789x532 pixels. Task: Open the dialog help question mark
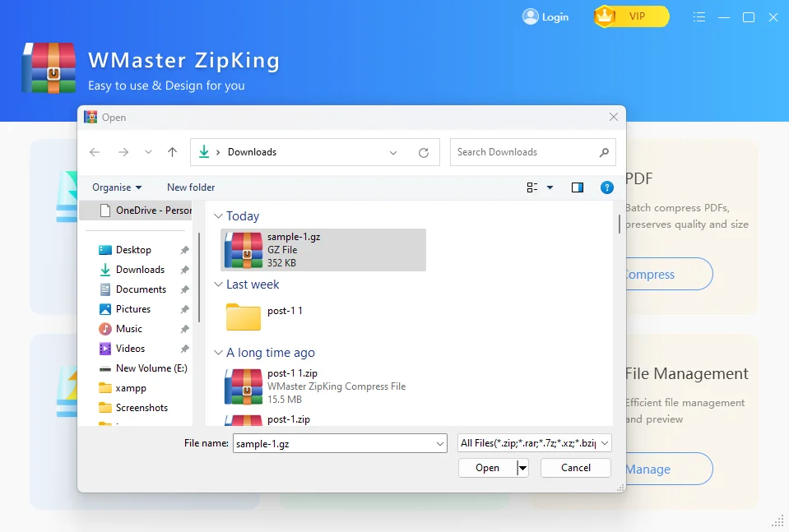(607, 187)
